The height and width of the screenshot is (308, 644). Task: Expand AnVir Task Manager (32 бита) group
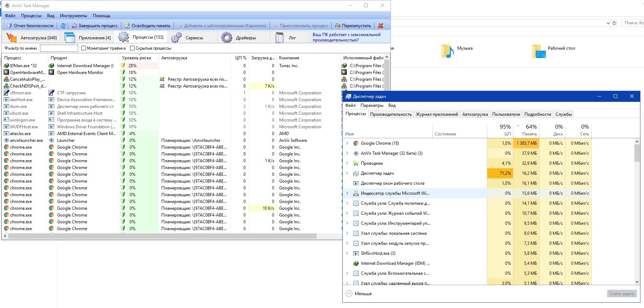pos(347,153)
